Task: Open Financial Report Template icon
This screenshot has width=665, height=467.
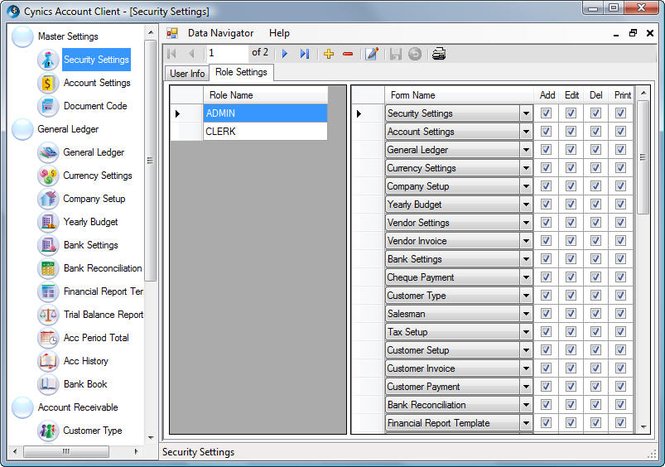Action: [x=48, y=291]
